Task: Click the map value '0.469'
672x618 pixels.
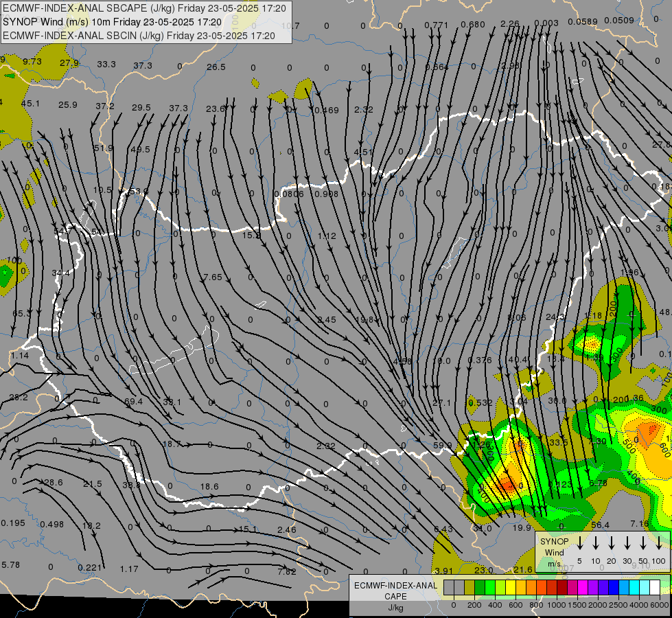Action: pyautogui.click(x=326, y=111)
